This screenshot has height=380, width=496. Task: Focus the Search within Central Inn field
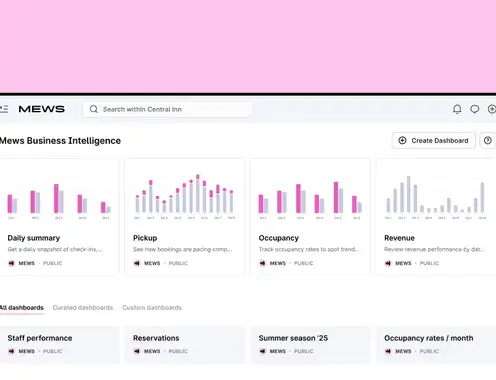pos(167,109)
